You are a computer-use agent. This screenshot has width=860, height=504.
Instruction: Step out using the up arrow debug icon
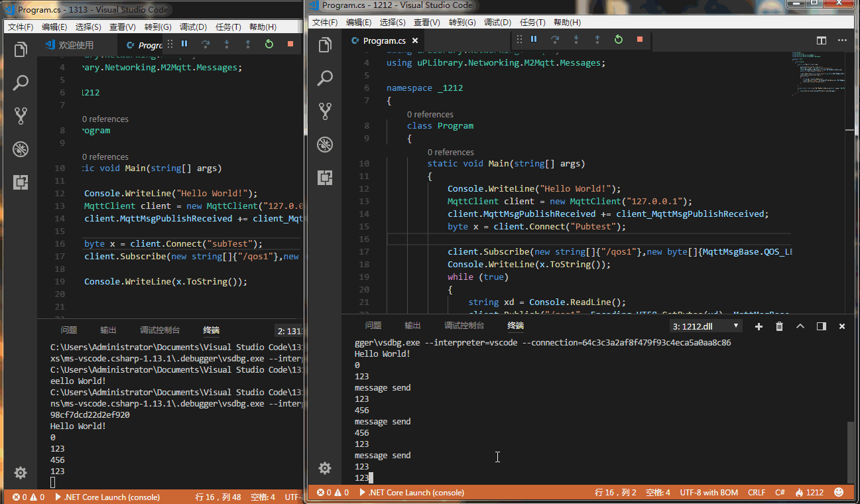[x=597, y=39]
